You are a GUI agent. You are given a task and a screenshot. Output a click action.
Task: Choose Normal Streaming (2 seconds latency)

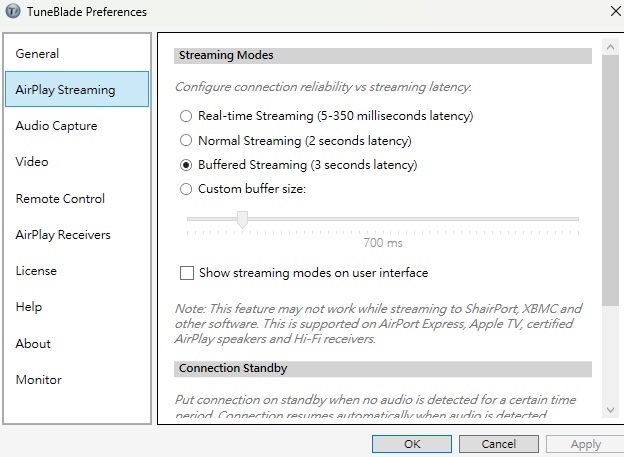[x=186, y=141]
